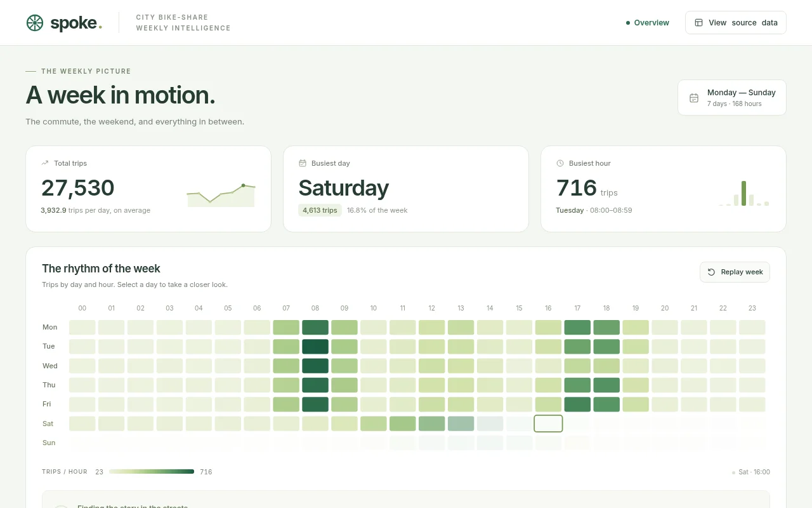The width and height of the screenshot is (812, 508).
Task: Click the Replay week button
Action: 735,272
